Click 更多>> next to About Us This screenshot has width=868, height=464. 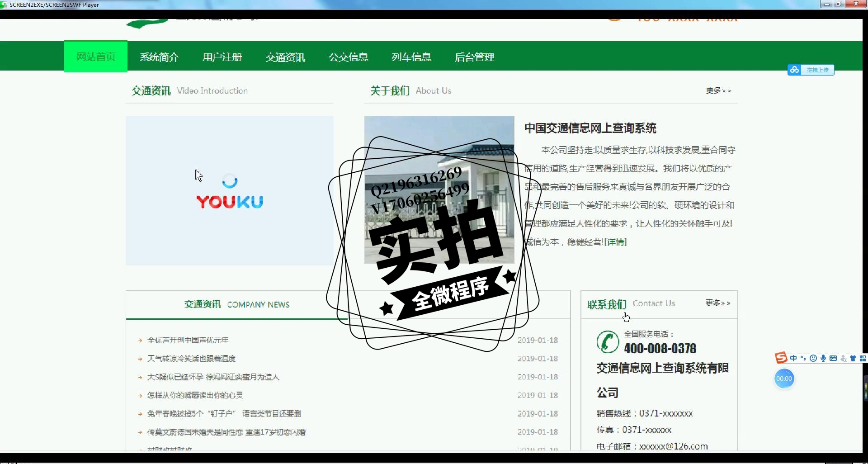pyautogui.click(x=718, y=90)
